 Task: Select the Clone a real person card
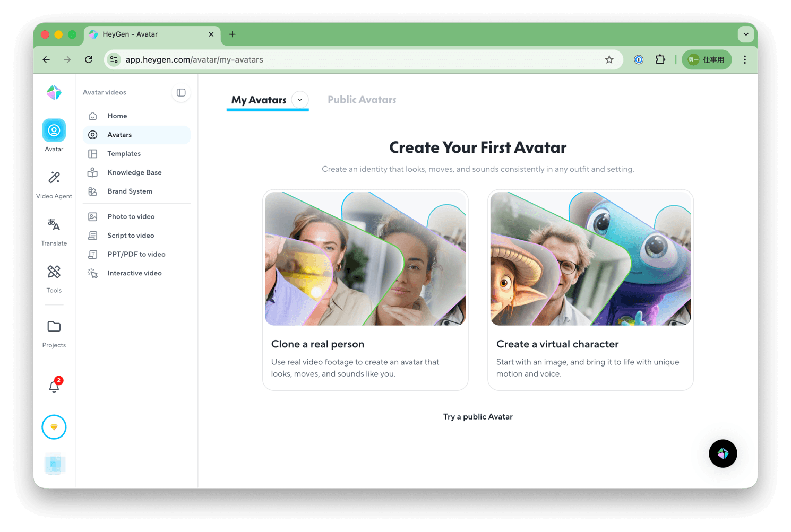(x=365, y=290)
